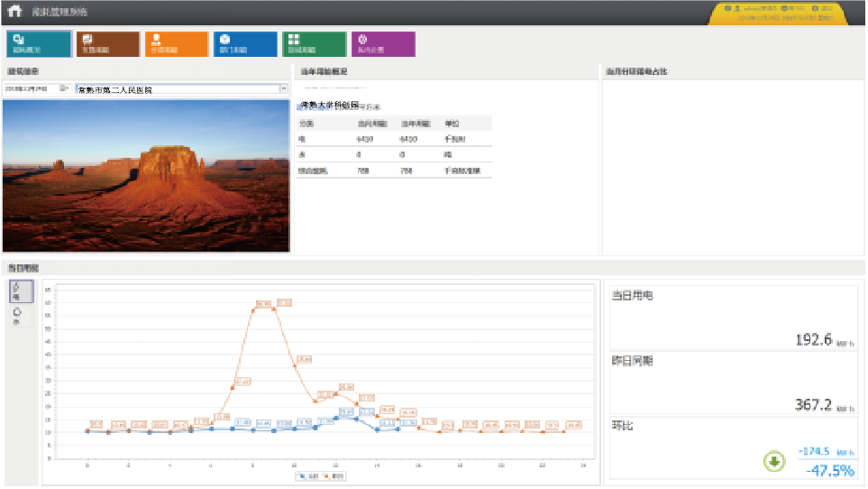This screenshot has width=868, height=489.
Task: Switch the daily chart to water (水)
Action: pyautogui.click(x=19, y=315)
